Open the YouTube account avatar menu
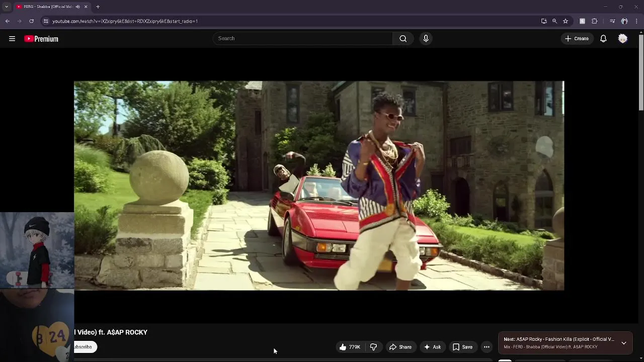 pos(623,39)
